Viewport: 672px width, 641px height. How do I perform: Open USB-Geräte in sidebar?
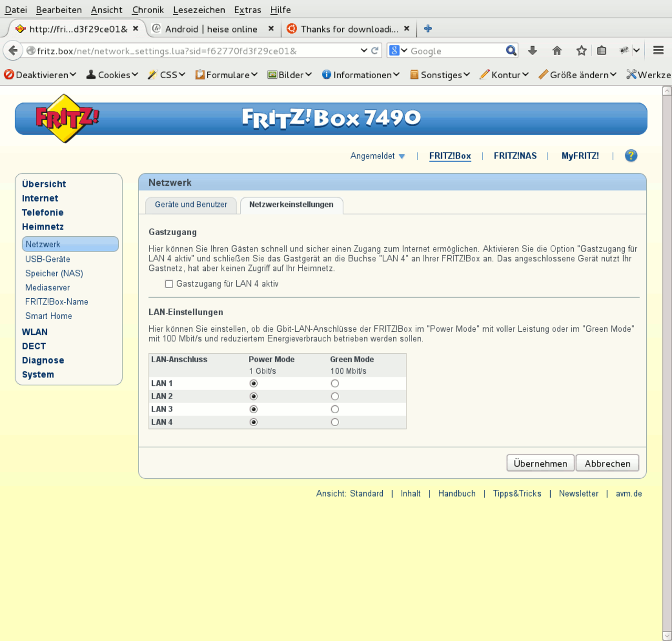tap(48, 259)
